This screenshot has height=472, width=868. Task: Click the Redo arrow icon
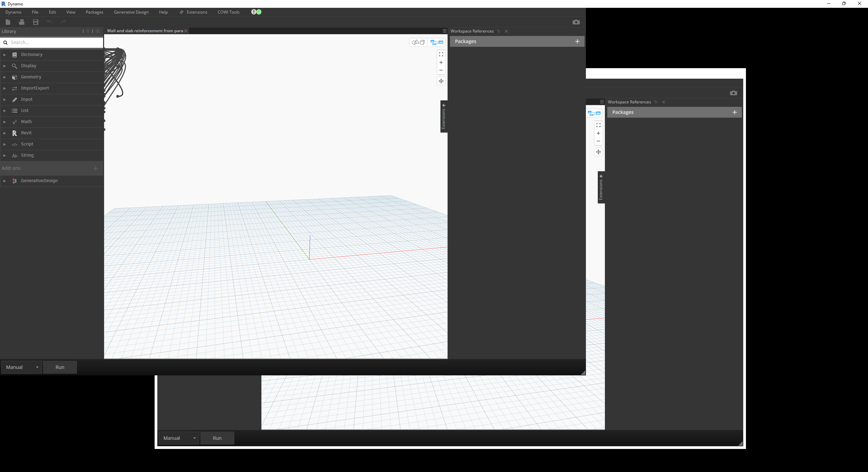(63, 22)
